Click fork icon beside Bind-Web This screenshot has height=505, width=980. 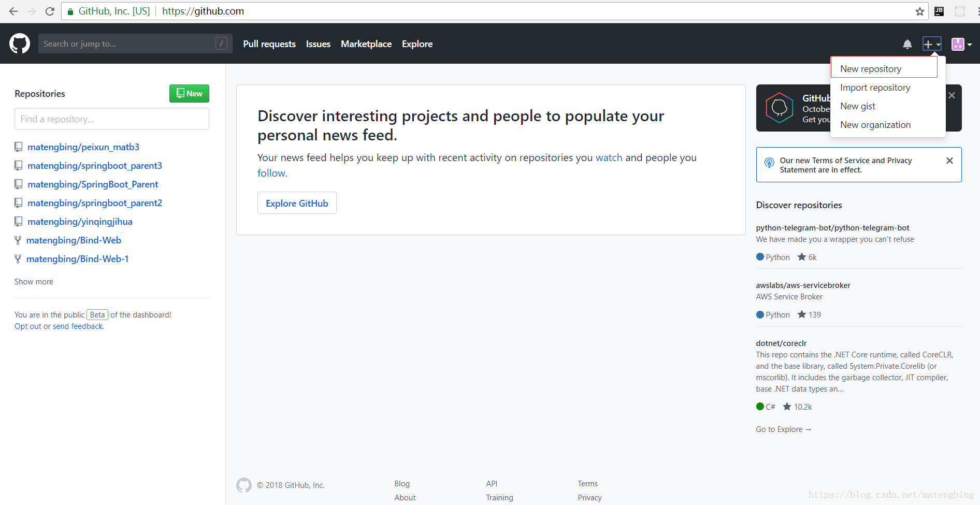click(x=18, y=240)
